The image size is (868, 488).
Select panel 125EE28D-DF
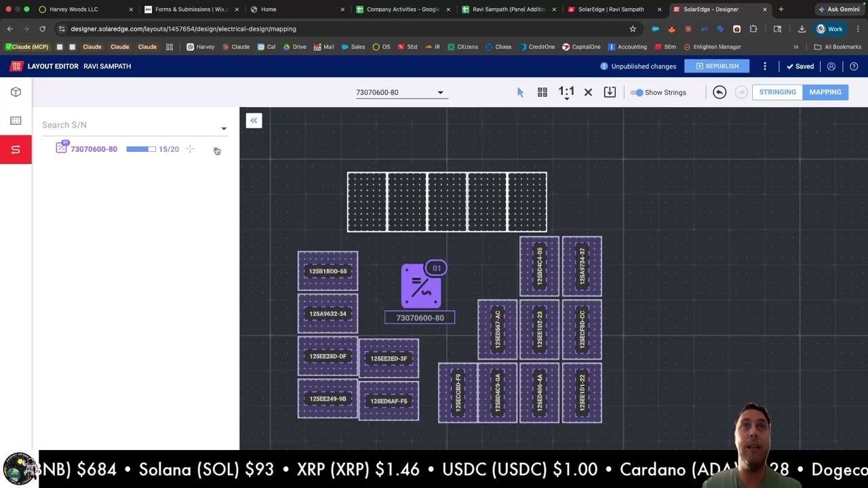click(328, 357)
